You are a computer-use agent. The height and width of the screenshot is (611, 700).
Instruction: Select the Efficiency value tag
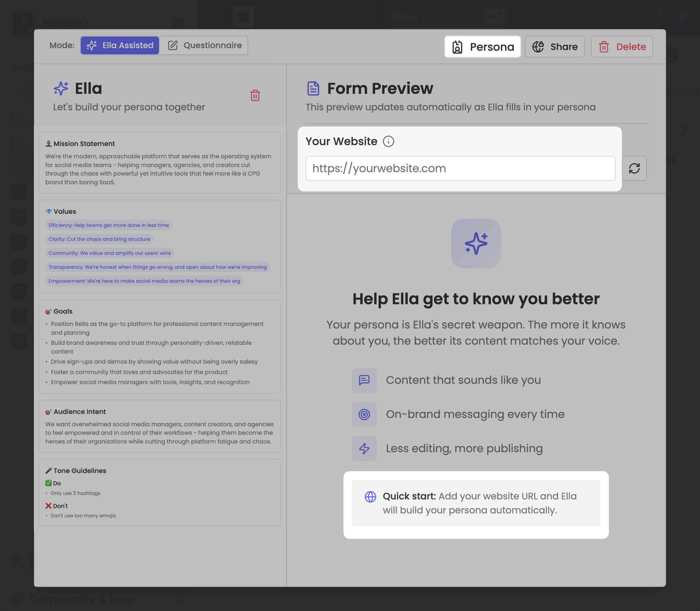(x=108, y=225)
